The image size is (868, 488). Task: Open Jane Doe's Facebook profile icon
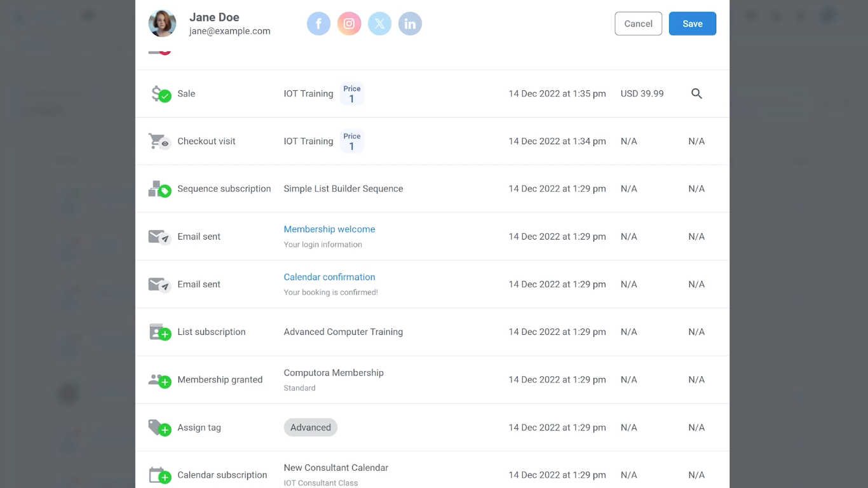(x=318, y=24)
